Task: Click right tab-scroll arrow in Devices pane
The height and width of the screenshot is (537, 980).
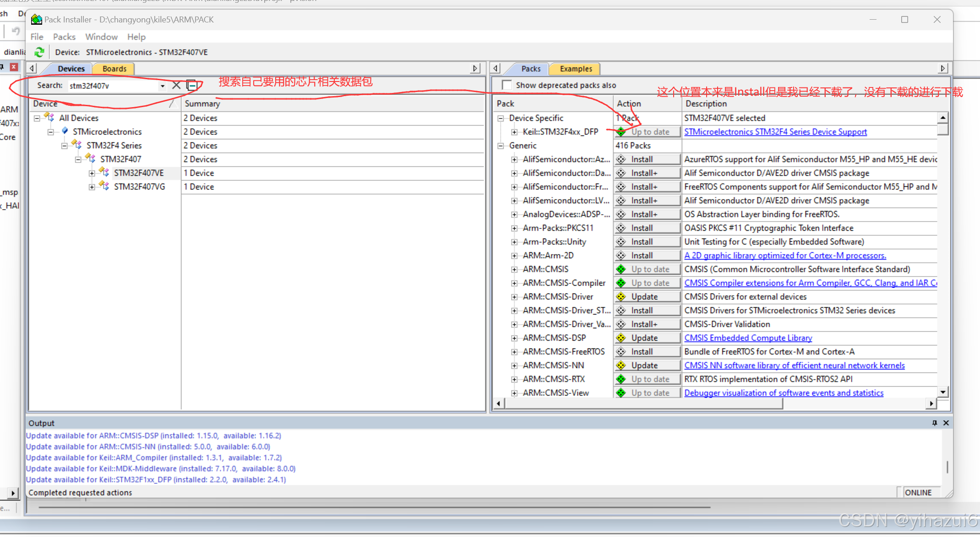Action: (475, 69)
